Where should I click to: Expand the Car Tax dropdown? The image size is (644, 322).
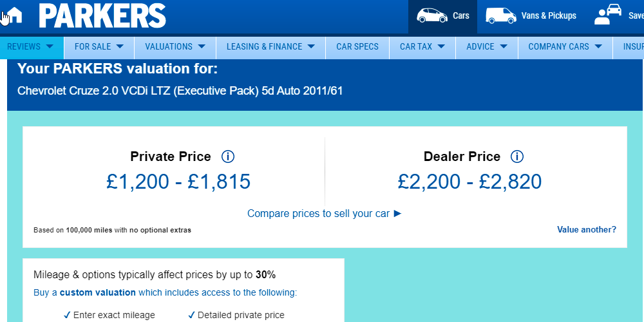pos(422,46)
